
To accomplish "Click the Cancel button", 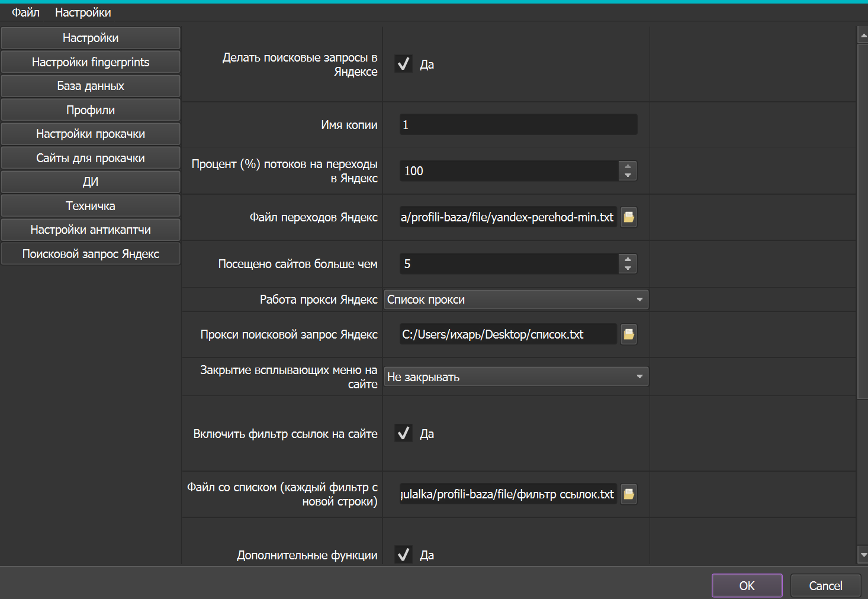I will 825,585.
